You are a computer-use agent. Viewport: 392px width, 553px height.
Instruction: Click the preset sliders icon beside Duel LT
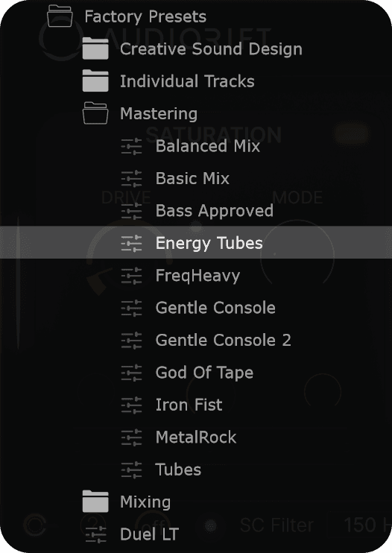(x=96, y=534)
